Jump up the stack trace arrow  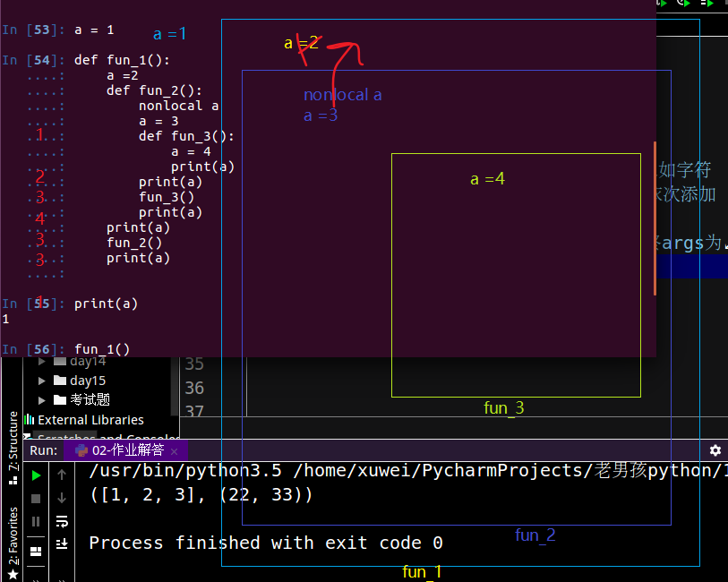pos(62,475)
